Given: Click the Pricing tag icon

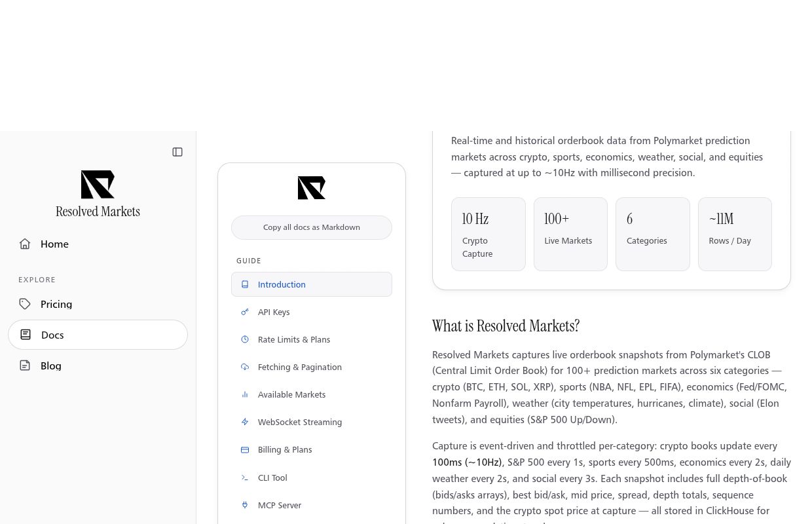Looking at the screenshot, I should [x=25, y=304].
